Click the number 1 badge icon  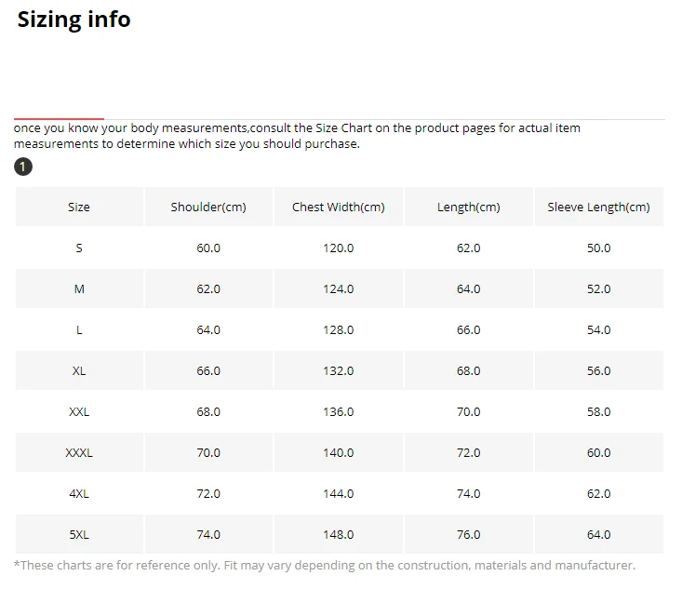[23, 167]
